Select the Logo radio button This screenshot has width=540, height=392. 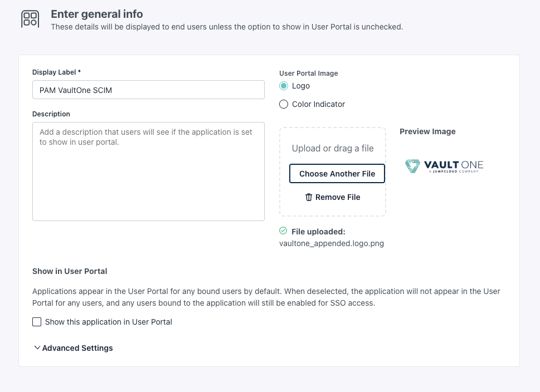coord(284,86)
